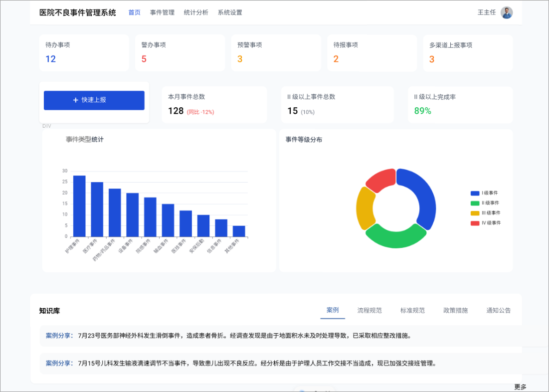Click the user avatar in top right corner
The height and width of the screenshot is (392, 549).
(x=507, y=12)
